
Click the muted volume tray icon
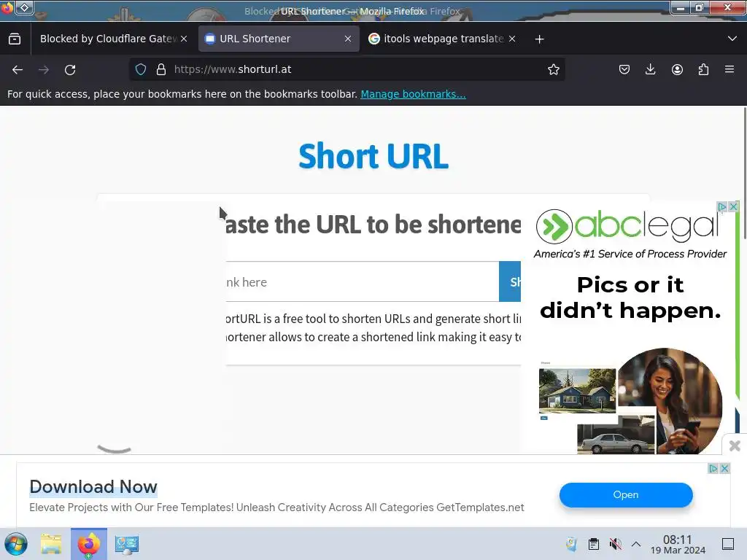[x=616, y=544]
